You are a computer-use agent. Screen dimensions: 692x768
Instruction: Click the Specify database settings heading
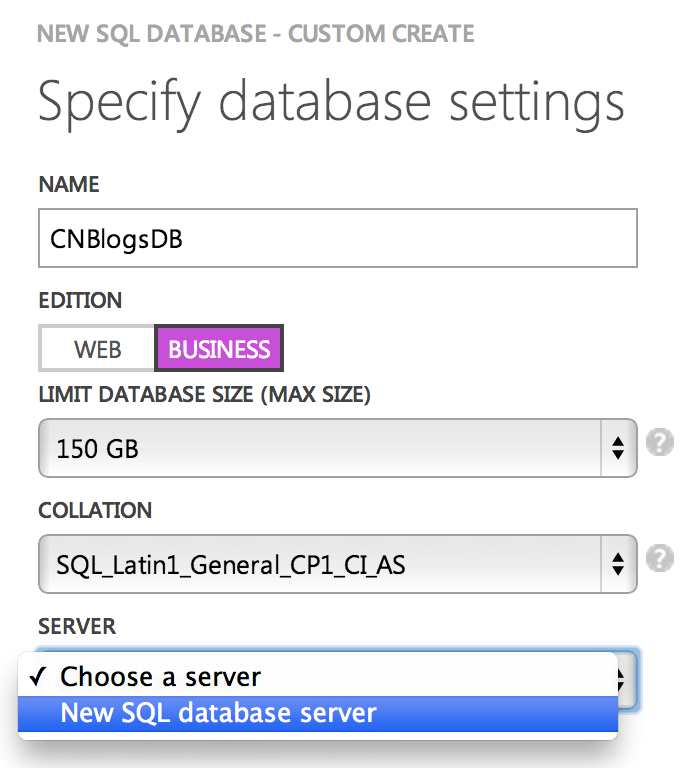coord(331,102)
